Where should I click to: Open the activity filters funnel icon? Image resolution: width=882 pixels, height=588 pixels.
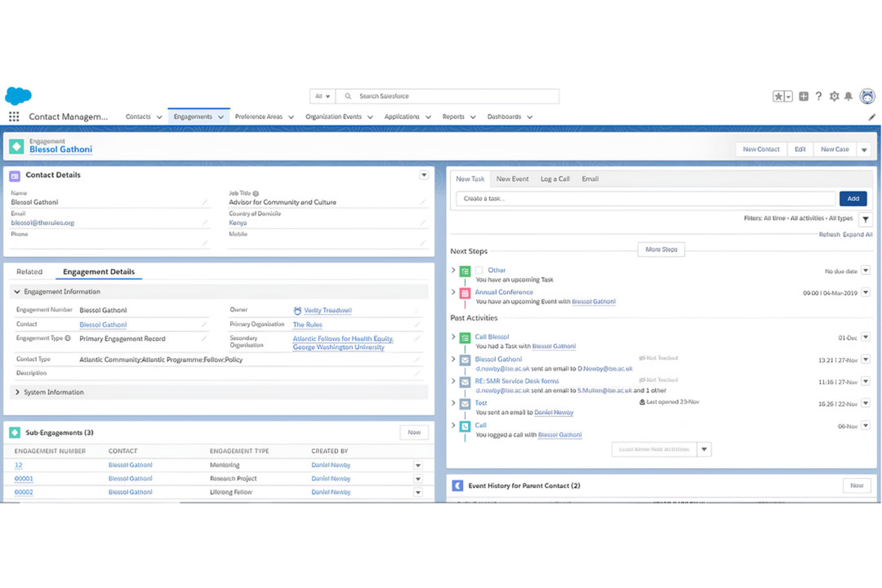click(x=865, y=219)
